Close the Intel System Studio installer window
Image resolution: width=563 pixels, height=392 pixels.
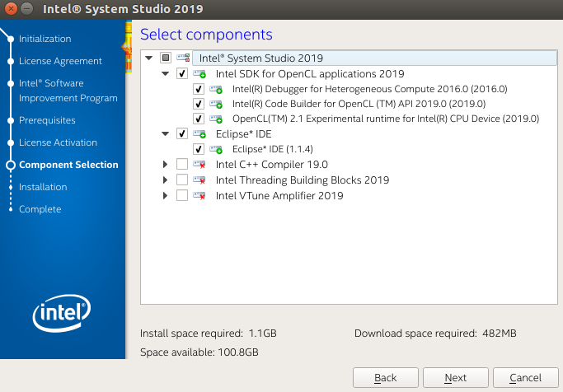coord(12,8)
